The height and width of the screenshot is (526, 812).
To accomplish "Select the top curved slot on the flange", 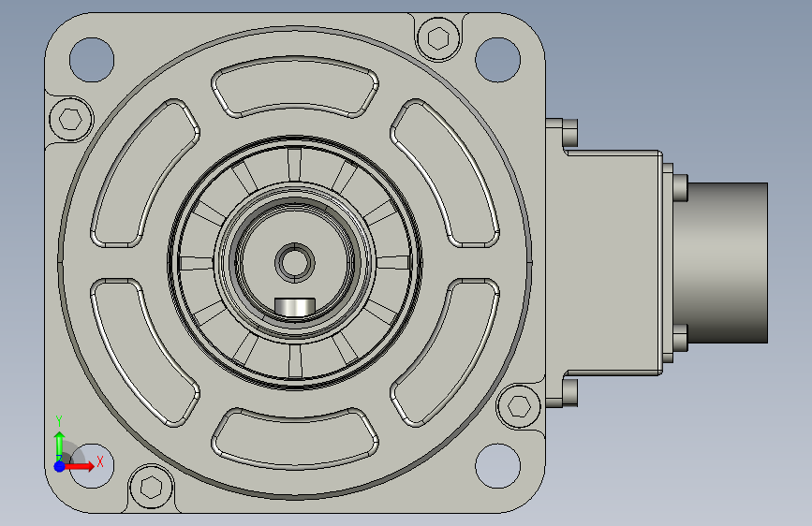I will [295, 86].
